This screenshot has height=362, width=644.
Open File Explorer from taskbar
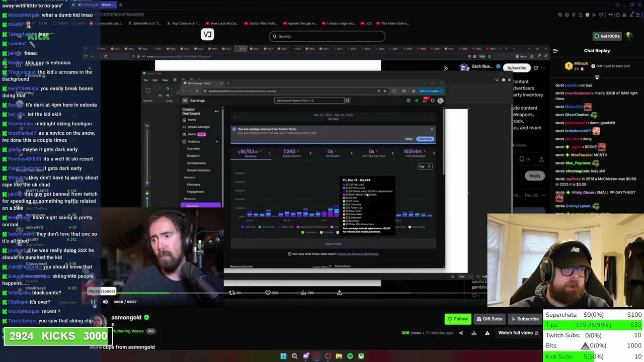(x=339, y=356)
